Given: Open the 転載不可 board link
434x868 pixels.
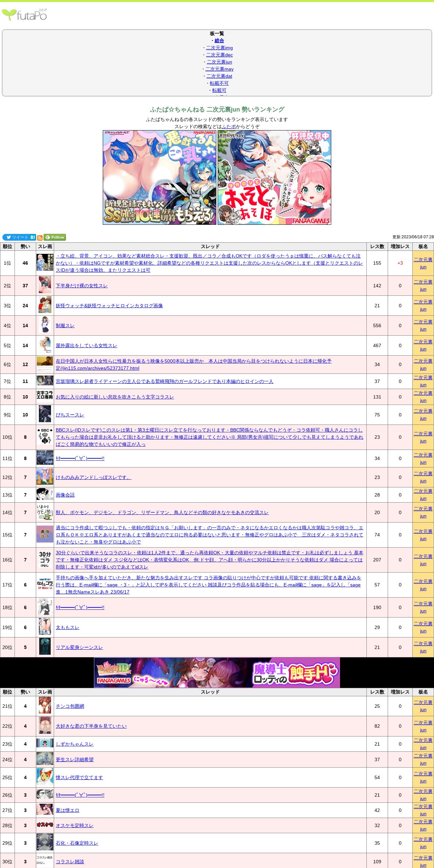Looking at the screenshot, I should (x=219, y=83).
